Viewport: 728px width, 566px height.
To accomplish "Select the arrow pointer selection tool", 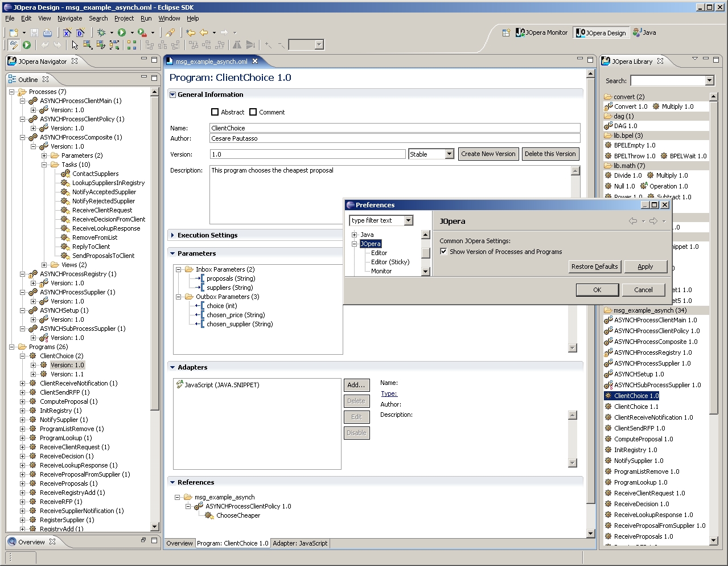I will click(x=75, y=45).
